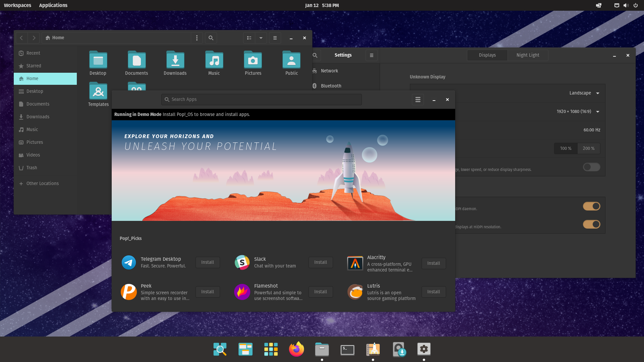Switch to the Displays tab
The width and height of the screenshot is (644, 362).
pyautogui.click(x=487, y=55)
